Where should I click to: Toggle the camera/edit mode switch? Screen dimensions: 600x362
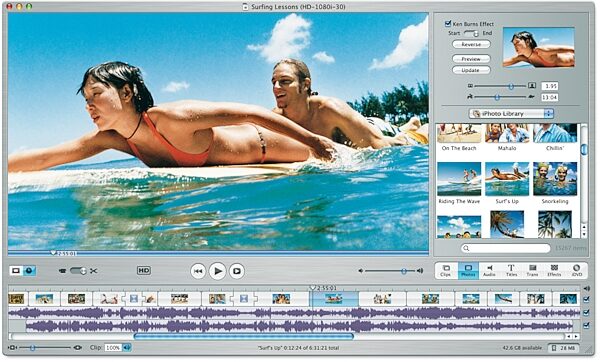tap(78, 271)
